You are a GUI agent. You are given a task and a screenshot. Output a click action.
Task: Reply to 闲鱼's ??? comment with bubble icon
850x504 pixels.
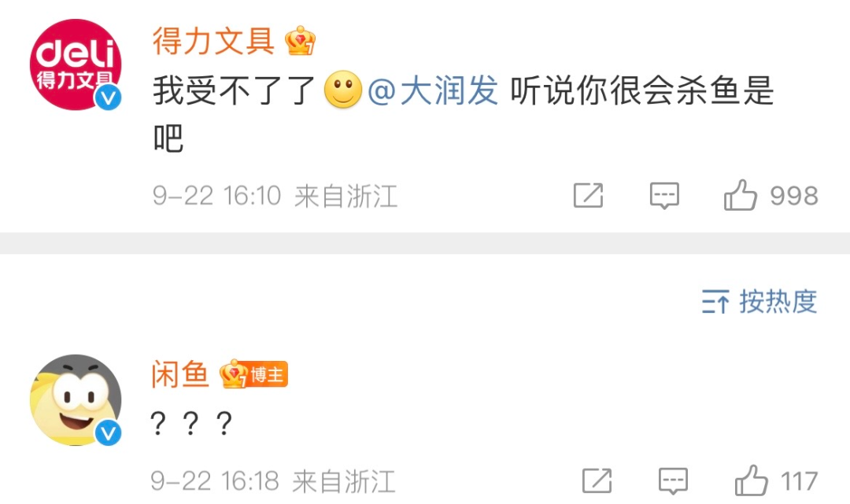673,481
